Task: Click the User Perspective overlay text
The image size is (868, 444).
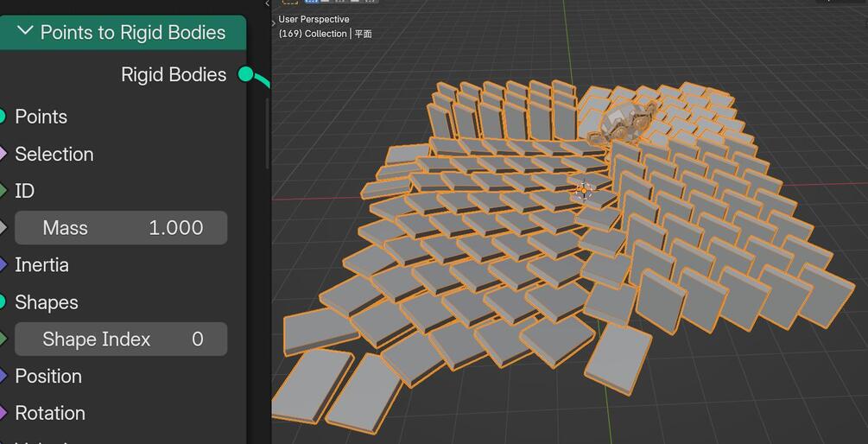Action: [x=314, y=19]
